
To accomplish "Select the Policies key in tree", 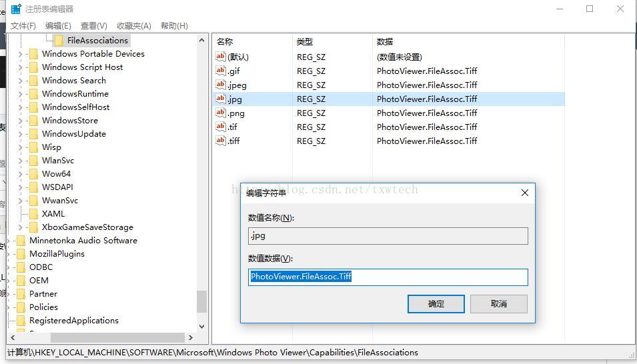I will point(43,307).
